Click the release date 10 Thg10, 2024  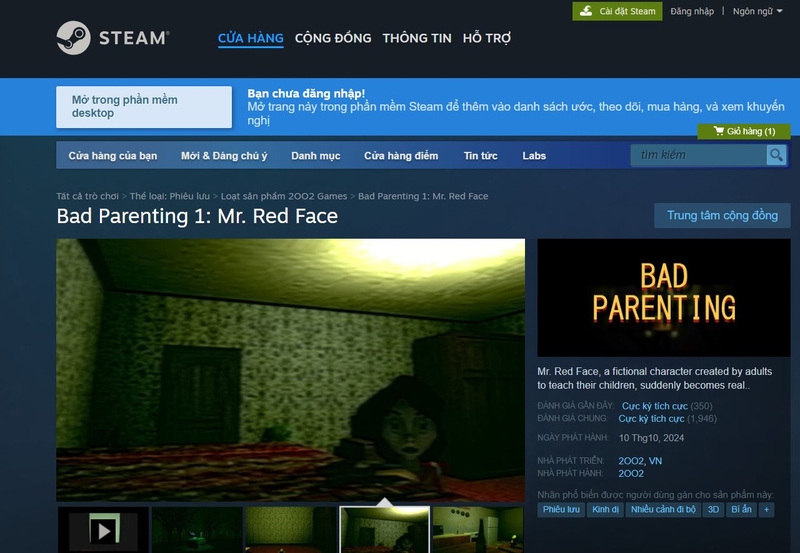[x=651, y=438]
